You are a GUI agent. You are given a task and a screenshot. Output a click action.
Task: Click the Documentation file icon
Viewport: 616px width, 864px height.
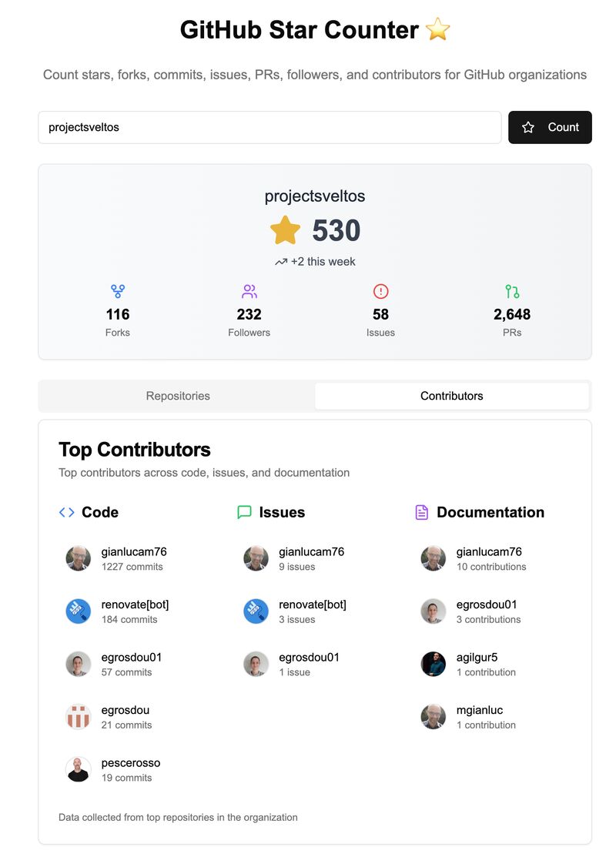[421, 511]
